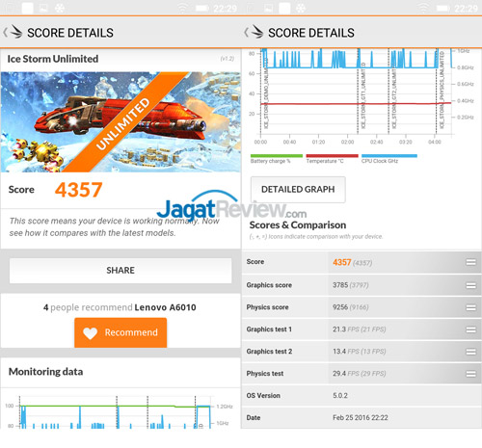Tap the 3DMark logo in right header
Viewport: 482px width, 448px height.
(257, 32)
